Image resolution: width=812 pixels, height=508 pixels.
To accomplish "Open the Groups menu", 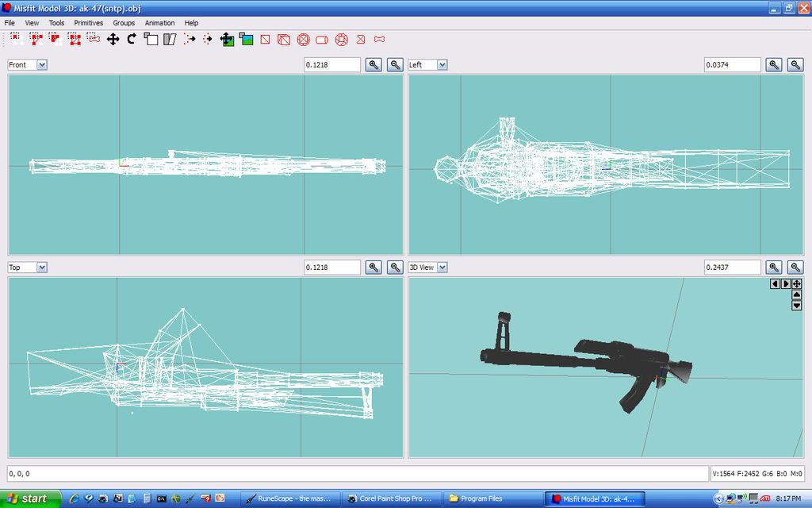I will [124, 23].
